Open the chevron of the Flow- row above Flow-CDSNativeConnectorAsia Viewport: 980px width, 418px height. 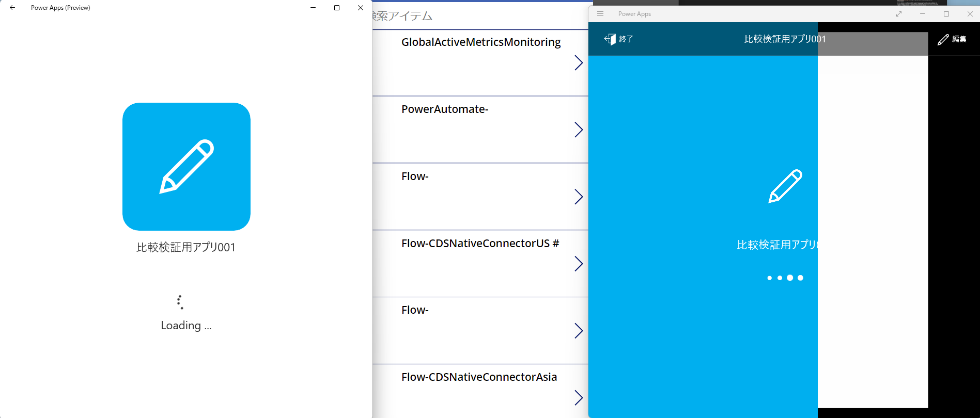pyautogui.click(x=579, y=330)
